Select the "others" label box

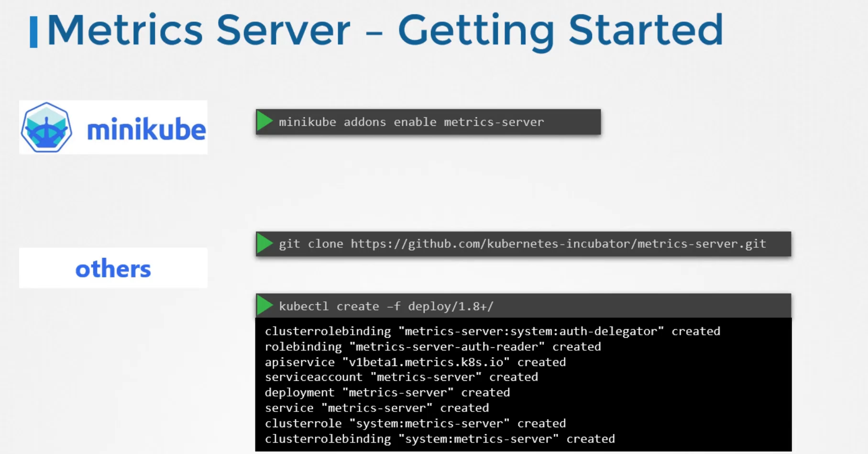[113, 268]
